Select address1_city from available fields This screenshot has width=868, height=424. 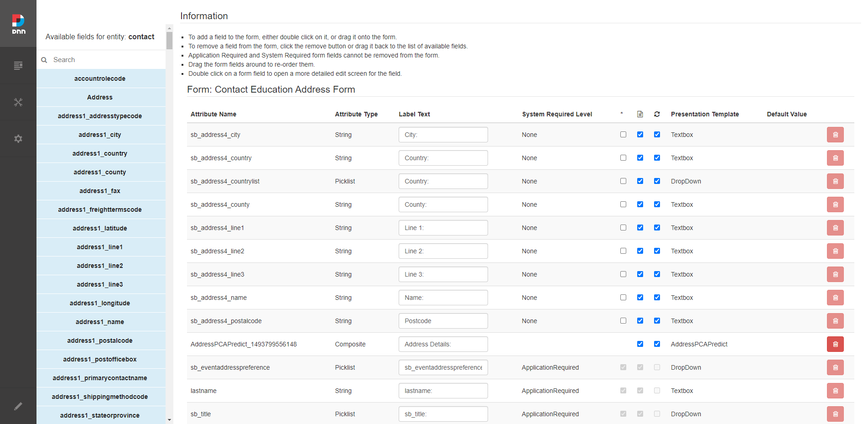point(100,135)
